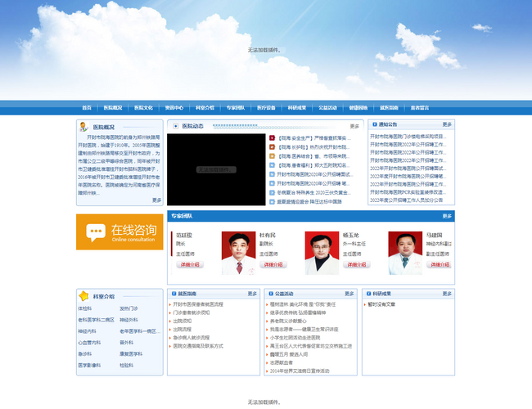This screenshot has width=532, height=409.
Task: Click 更多 in the 公益活动 panel header
Action: pyautogui.click(x=349, y=294)
